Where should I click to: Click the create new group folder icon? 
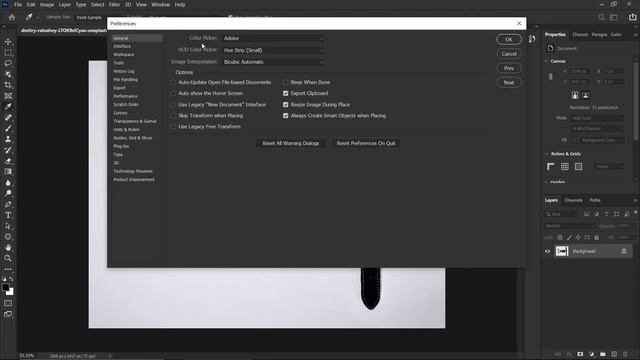[603, 354]
